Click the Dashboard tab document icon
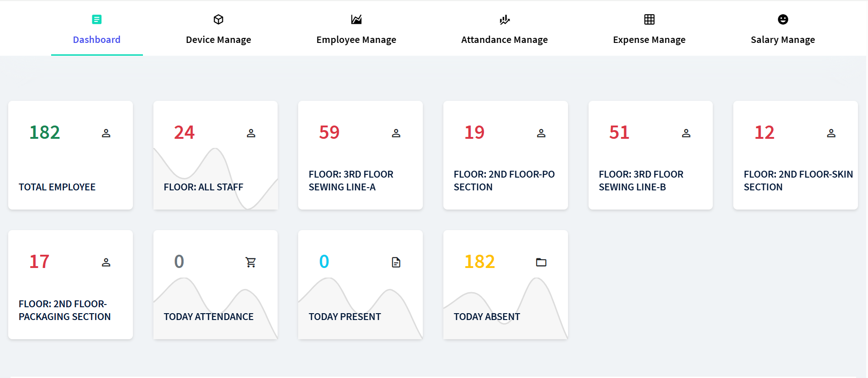 click(x=97, y=19)
